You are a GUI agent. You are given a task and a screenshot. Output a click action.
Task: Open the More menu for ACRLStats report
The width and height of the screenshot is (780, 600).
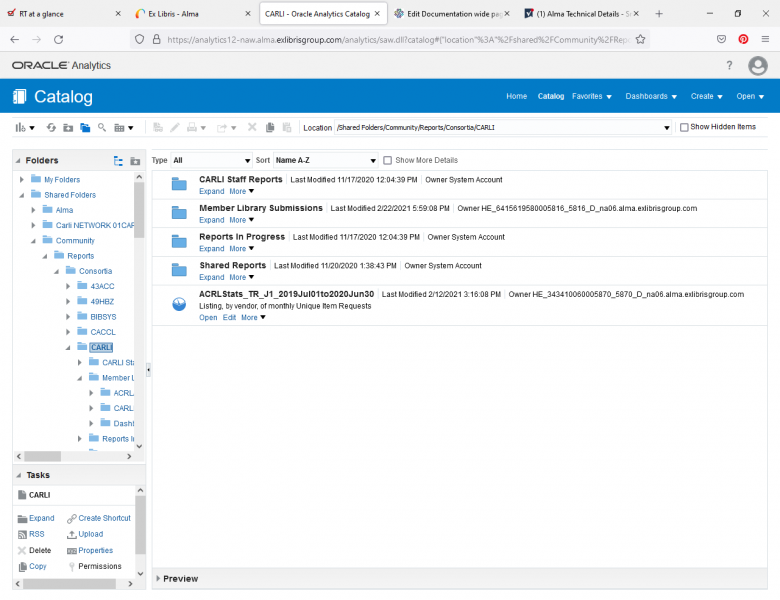tap(253, 317)
